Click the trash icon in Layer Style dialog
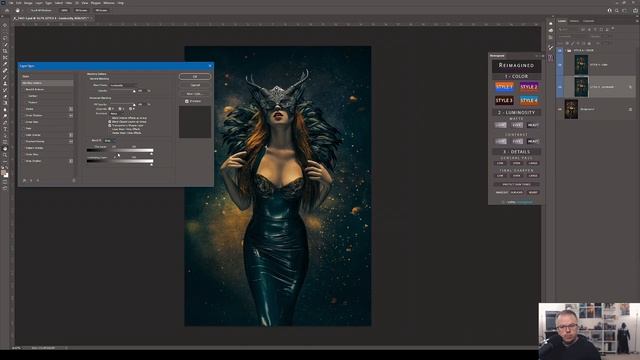640x360 pixels. (x=74, y=180)
